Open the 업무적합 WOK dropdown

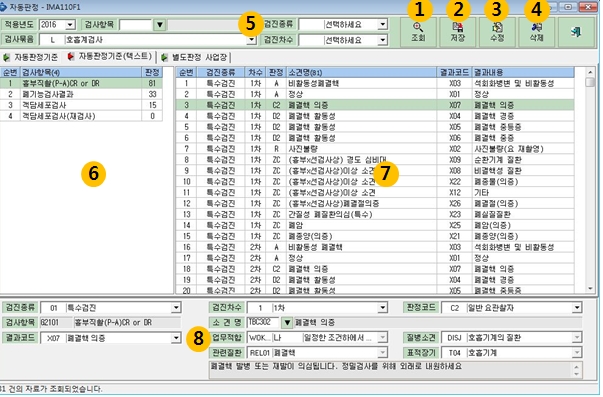[x=382, y=338]
